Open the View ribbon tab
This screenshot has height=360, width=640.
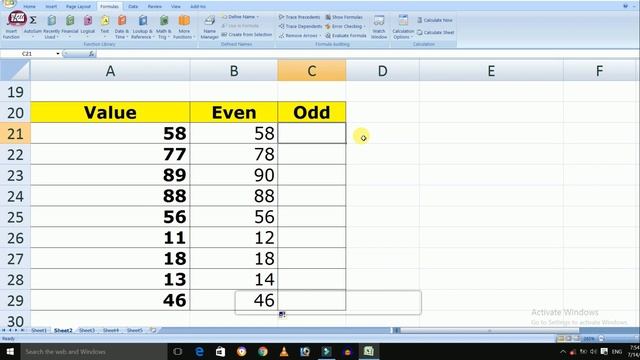pyautogui.click(x=176, y=7)
